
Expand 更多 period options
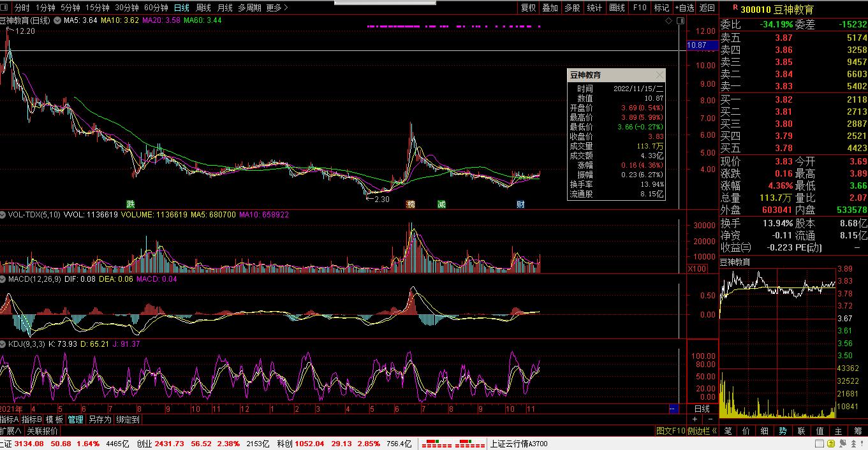click(x=277, y=8)
